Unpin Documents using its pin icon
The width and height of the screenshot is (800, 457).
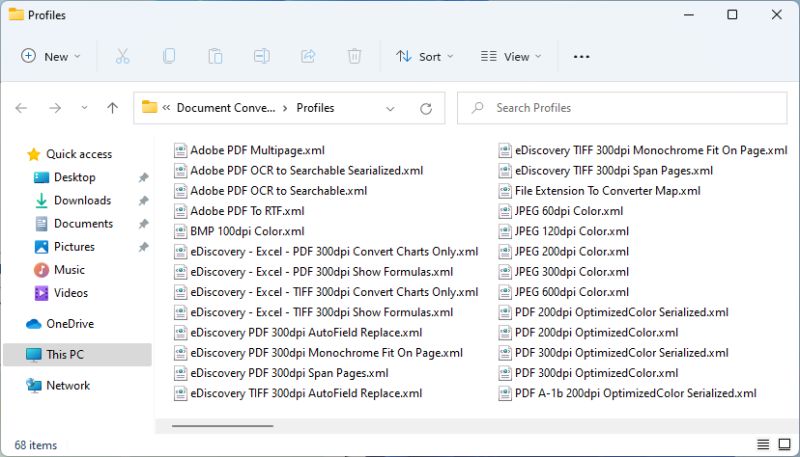pos(143,224)
